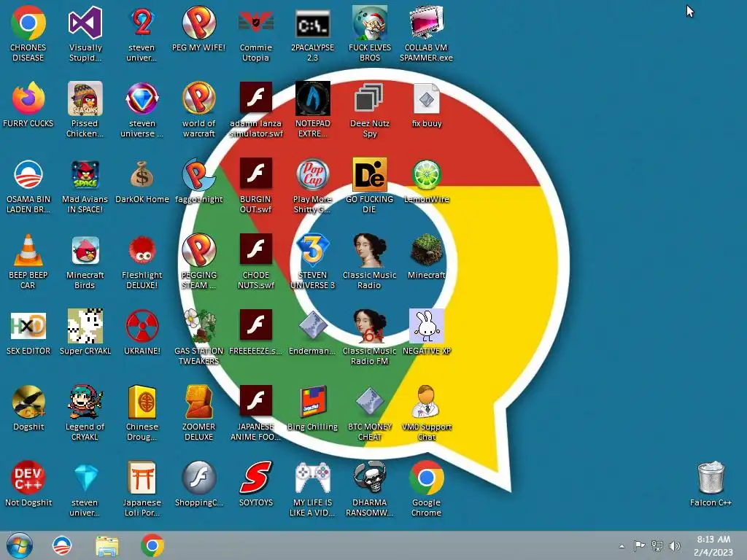Open the Not Dogshit Dev C++ icon

(28, 478)
